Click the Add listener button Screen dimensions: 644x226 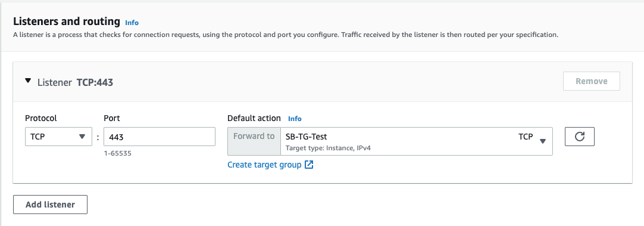pyautogui.click(x=50, y=205)
